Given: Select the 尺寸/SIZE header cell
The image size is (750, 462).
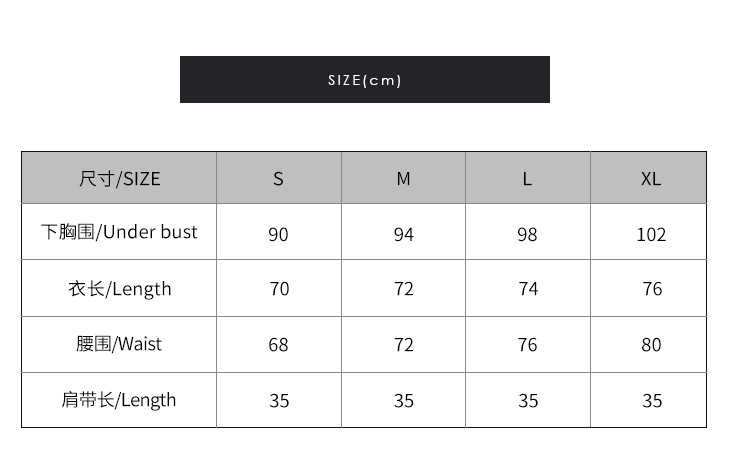Looking at the screenshot, I should [x=119, y=179].
